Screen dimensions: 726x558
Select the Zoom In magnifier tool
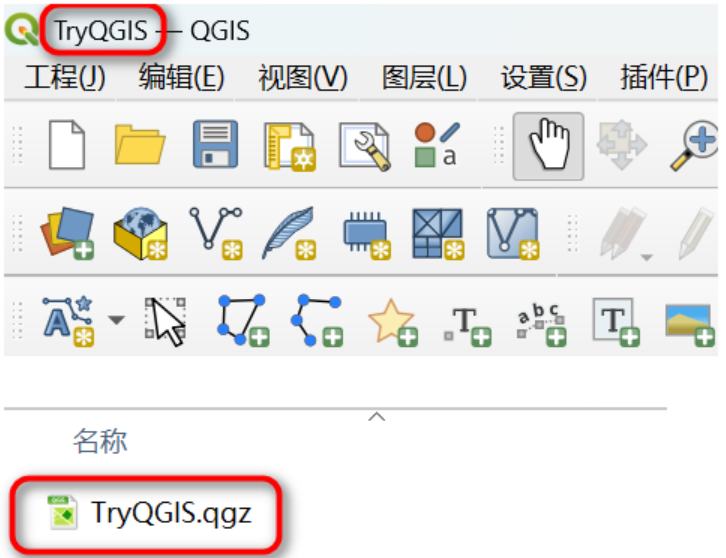[695, 145]
